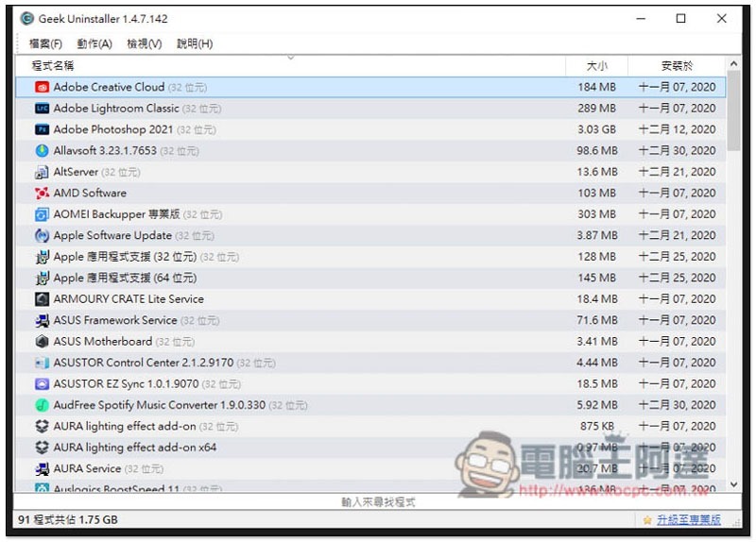Image resolution: width=756 pixels, height=542 pixels.
Task: Click the ASUSTOR Control Center icon
Action: click(x=42, y=363)
